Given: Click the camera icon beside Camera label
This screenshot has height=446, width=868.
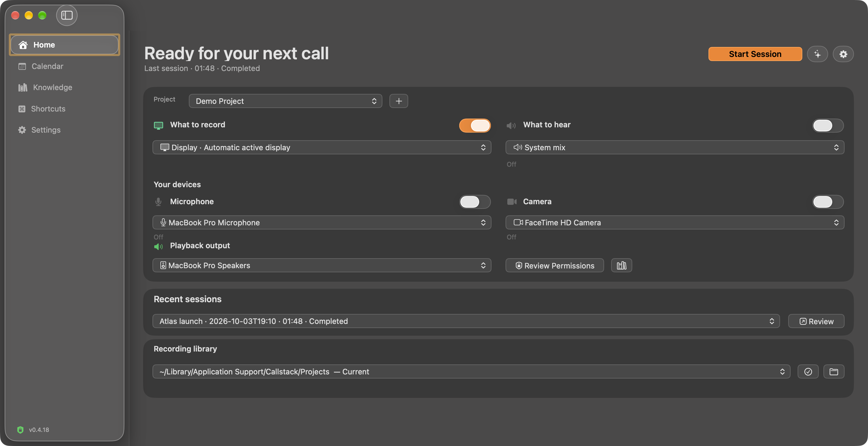Looking at the screenshot, I should pos(512,202).
